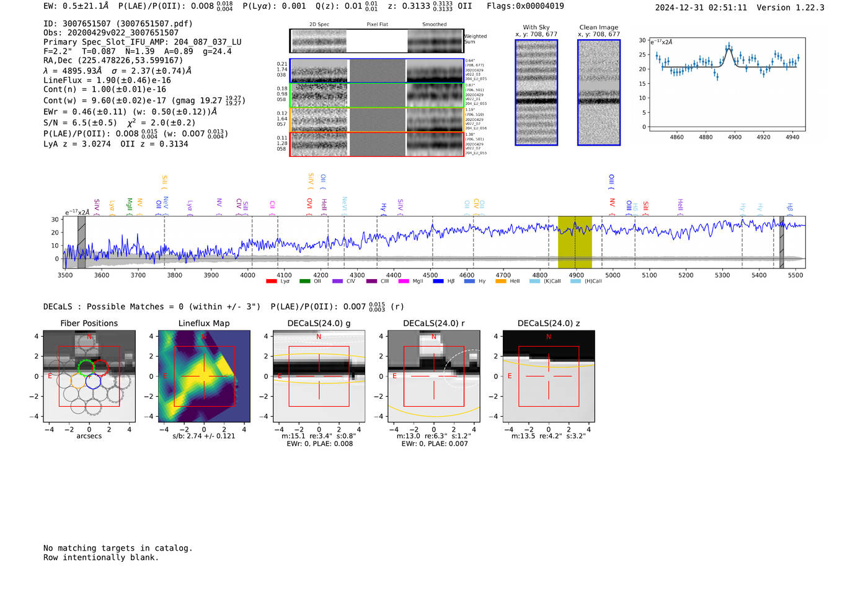868x591 pixels.
Task: Click the 'Primary Spec_Slot_IFU_AMP: 204_087_037_LU' line
Action: [143, 42]
